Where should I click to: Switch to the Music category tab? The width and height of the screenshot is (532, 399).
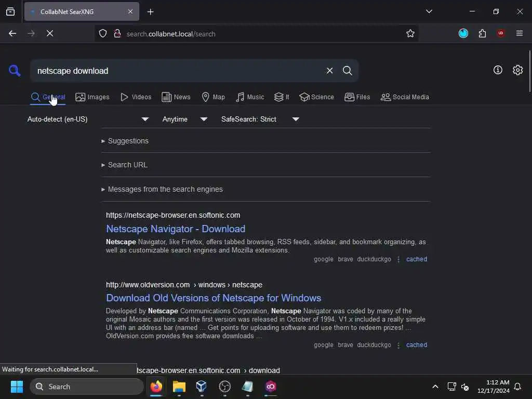click(250, 97)
